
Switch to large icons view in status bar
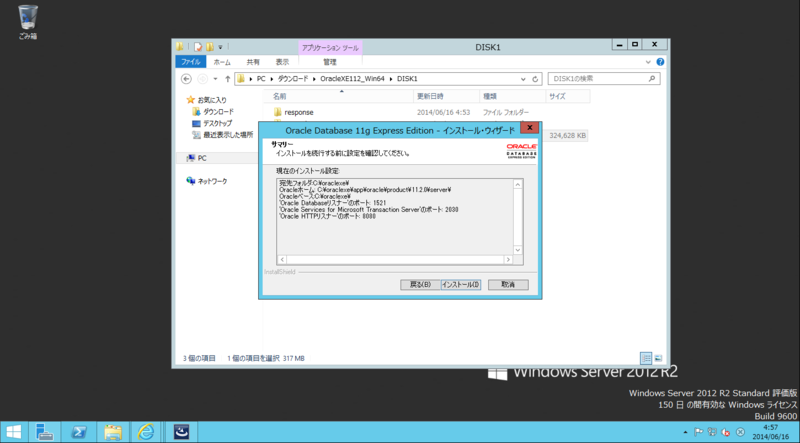click(x=658, y=358)
